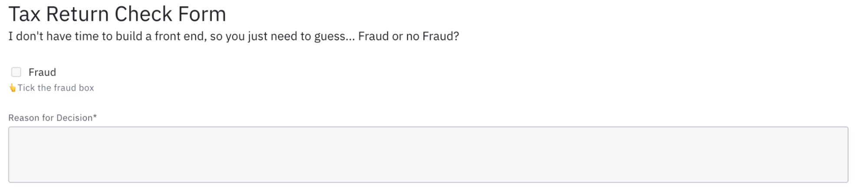The height and width of the screenshot is (196, 868).
Task: Click the word 'Tax' in the heading
Action: click(25, 14)
